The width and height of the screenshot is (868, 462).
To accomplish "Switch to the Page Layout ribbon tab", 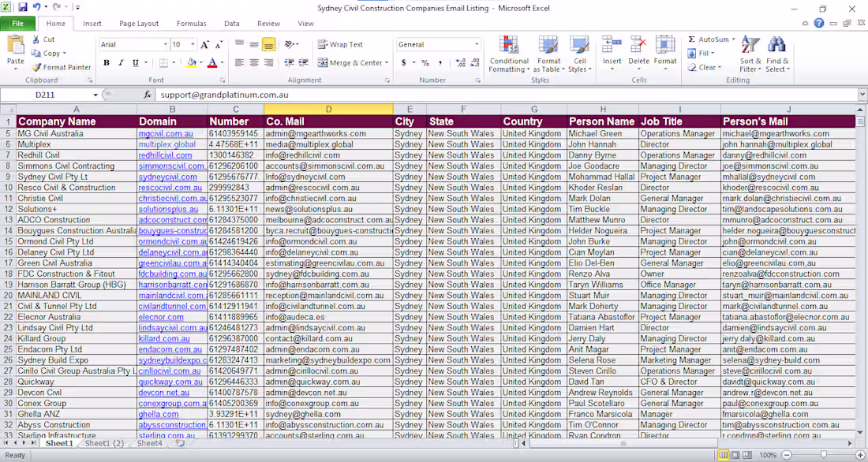I will click(139, 24).
